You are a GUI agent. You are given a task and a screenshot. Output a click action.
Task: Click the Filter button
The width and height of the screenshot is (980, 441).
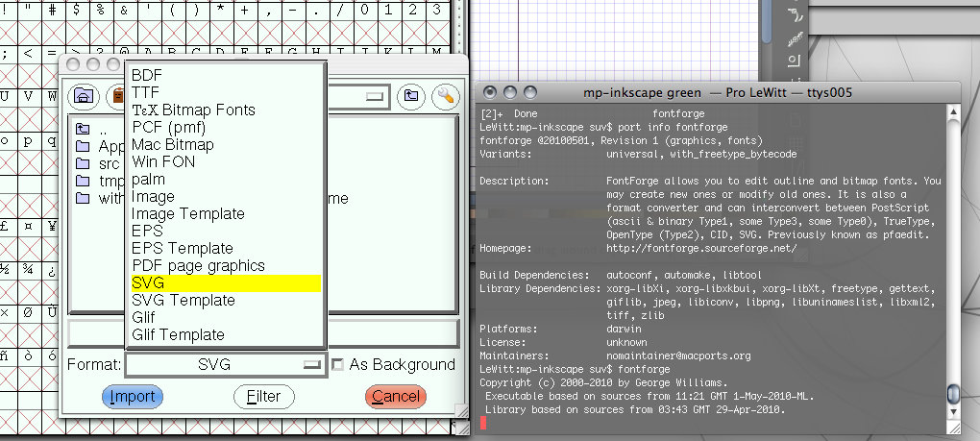point(264,397)
